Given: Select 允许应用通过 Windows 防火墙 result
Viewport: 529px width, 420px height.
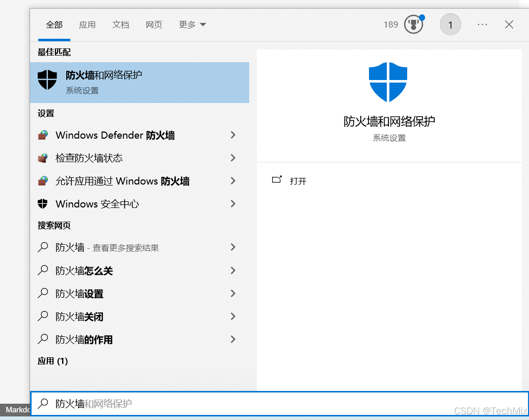Looking at the screenshot, I should point(140,181).
